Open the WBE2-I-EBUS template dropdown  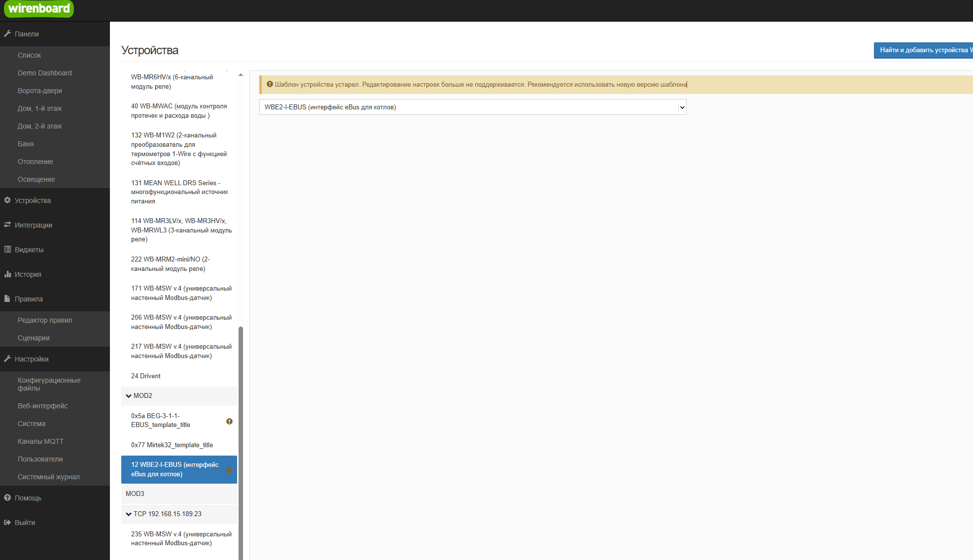pos(472,107)
